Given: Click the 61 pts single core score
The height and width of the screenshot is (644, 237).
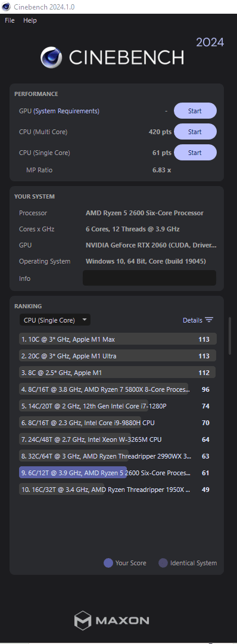Looking at the screenshot, I should point(162,153).
